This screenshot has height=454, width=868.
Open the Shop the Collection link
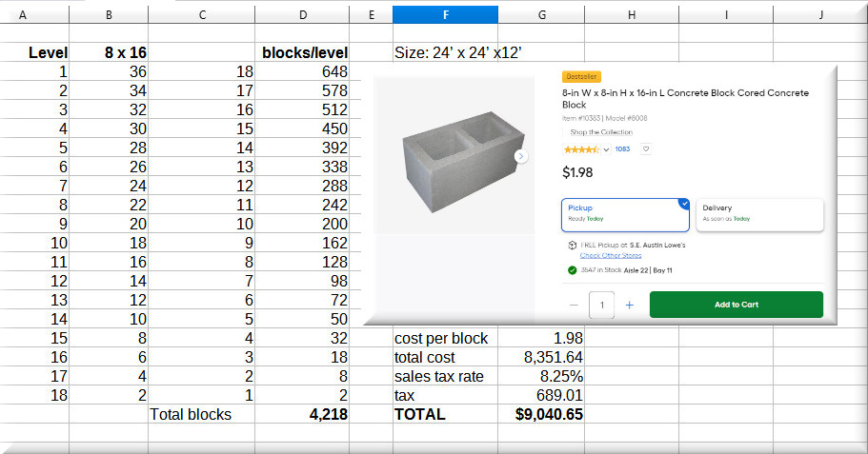(x=600, y=132)
